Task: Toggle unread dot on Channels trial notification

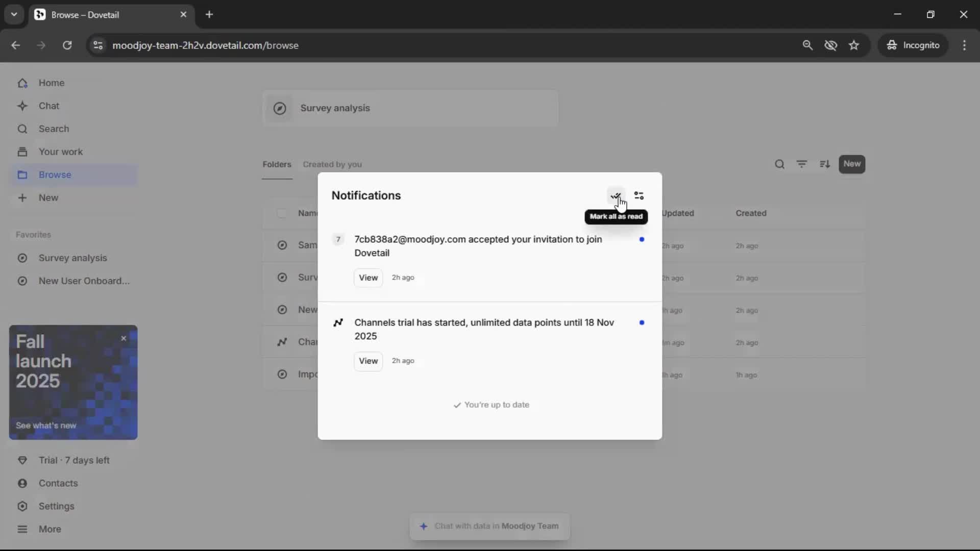Action: [642, 322]
